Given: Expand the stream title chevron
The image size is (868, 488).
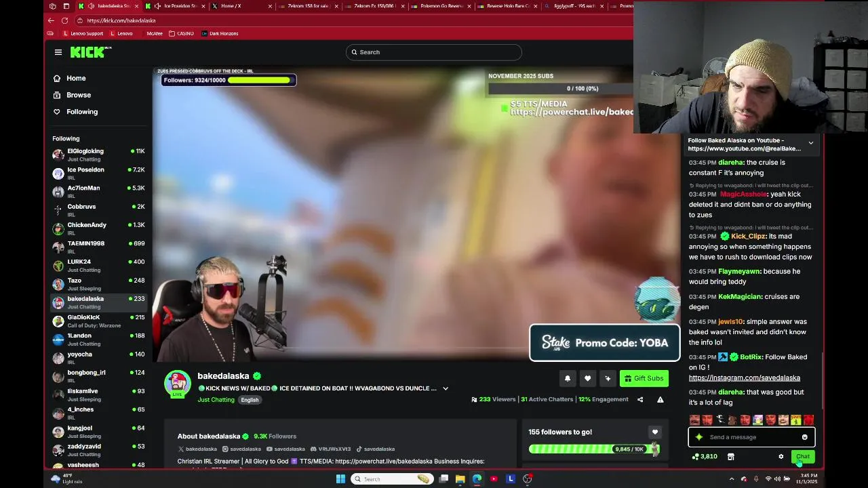Looking at the screenshot, I should click(446, 388).
